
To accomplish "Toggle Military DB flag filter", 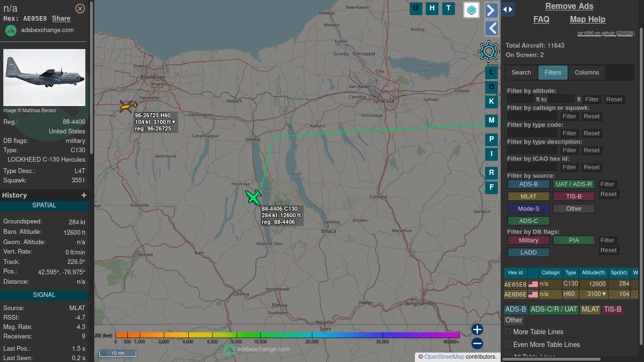I will [x=528, y=240].
